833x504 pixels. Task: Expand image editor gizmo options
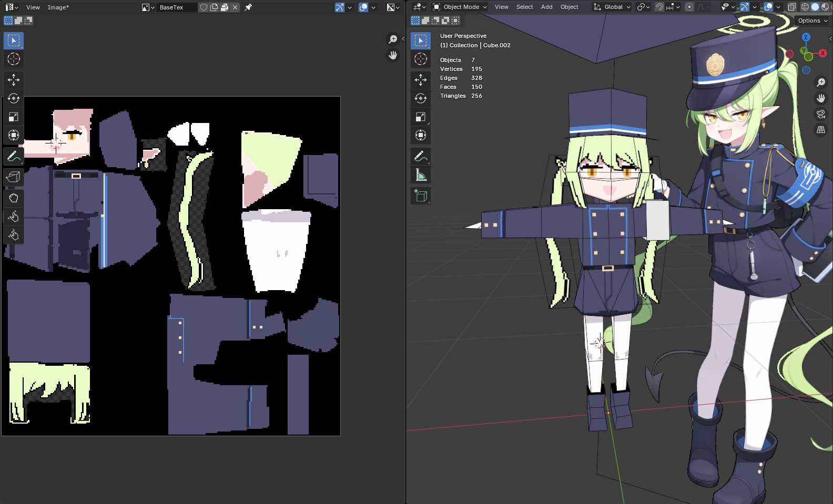click(x=350, y=7)
